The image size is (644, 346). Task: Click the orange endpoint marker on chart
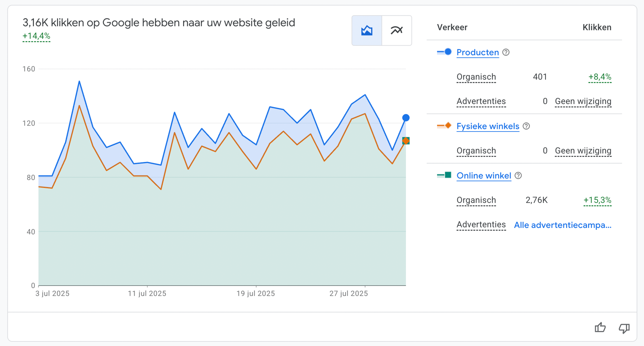(x=406, y=141)
